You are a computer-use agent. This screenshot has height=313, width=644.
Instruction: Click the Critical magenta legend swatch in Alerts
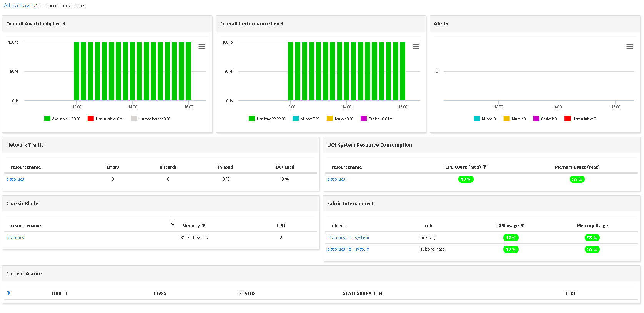(536, 119)
